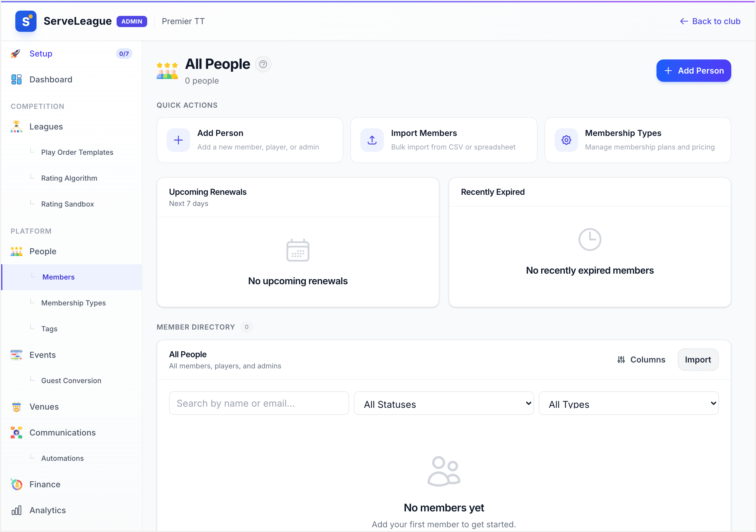This screenshot has height=532, width=756.
Task: Click the Events calendar icon
Action: [16, 355]
